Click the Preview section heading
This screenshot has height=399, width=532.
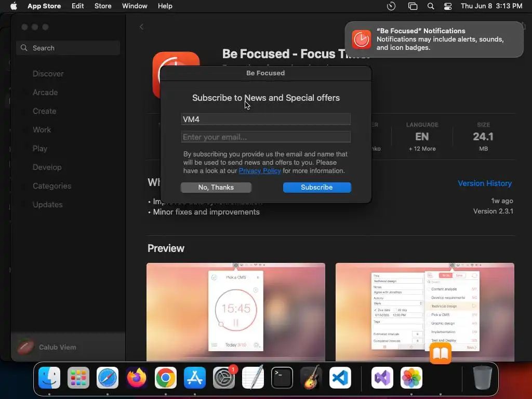point(166,248)
